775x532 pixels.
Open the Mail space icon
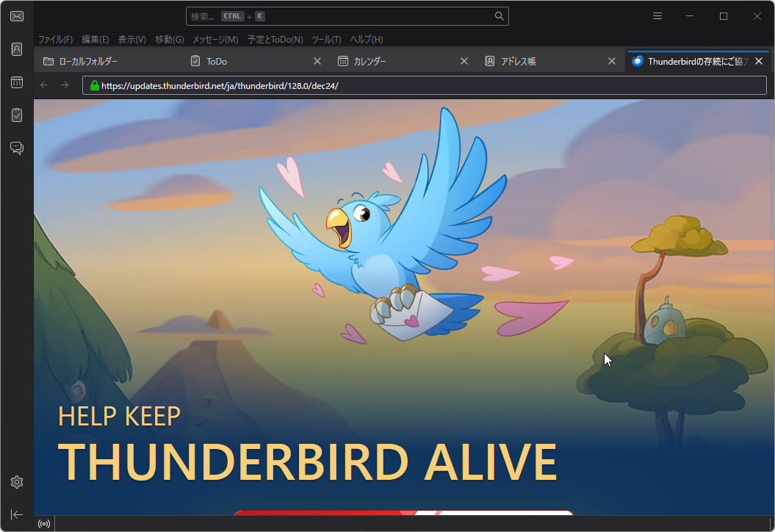click(17, 16)
